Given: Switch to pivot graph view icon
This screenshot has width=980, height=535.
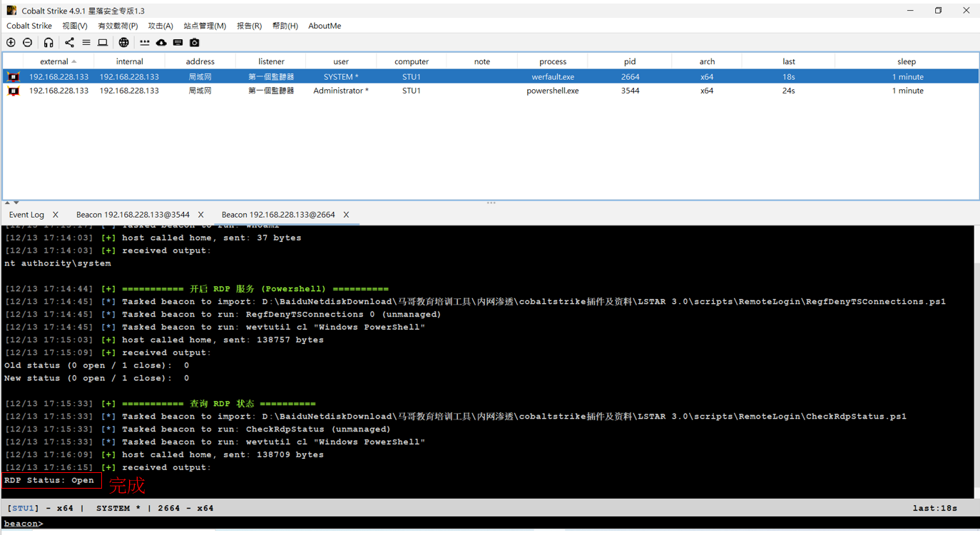Looking at the screenshot, I should pyautogui.click(x=69, y=43).
